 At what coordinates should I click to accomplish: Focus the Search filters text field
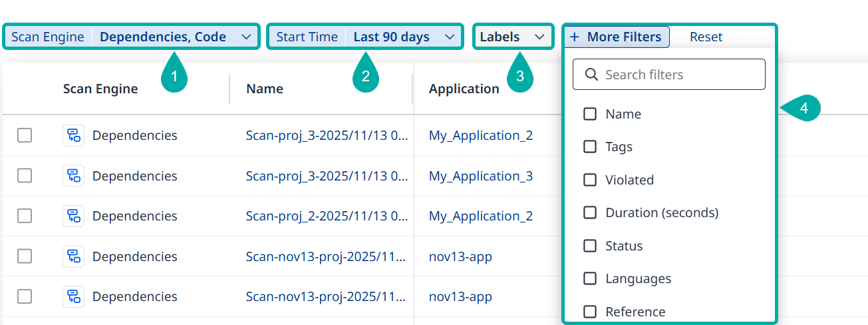click(x=678, y=75)
